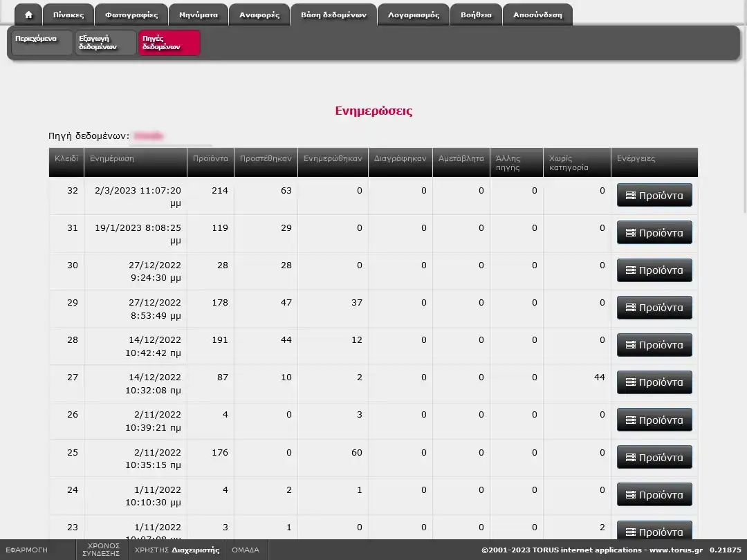Log out via Αποσύνδεση tab
The image size is (747, 560).
click(537, 15)
